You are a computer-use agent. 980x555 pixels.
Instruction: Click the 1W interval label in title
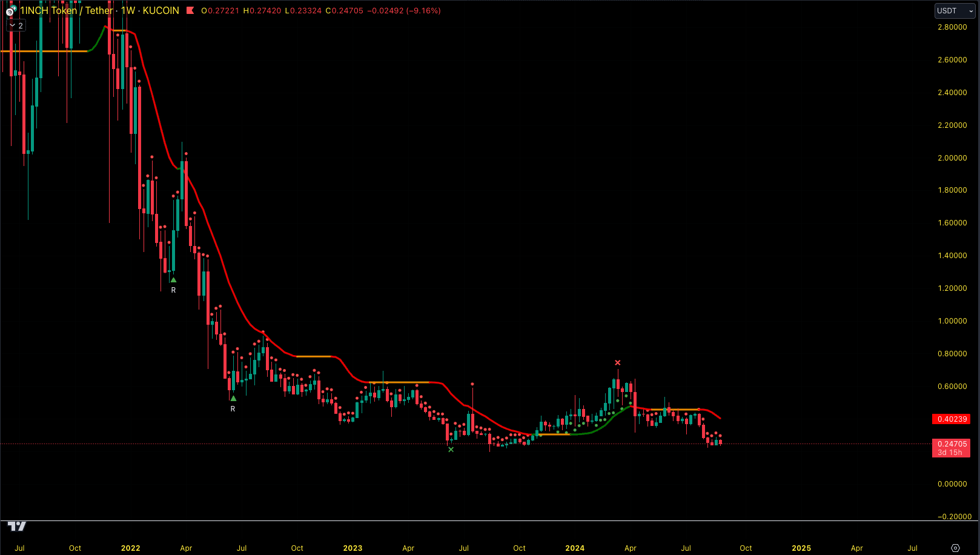click(128, 10)
